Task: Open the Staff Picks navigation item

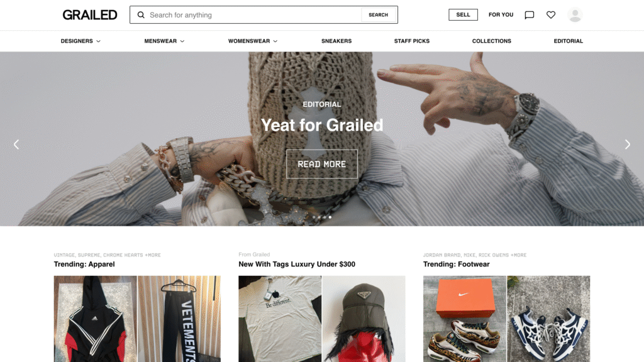Action: [411, 41]
